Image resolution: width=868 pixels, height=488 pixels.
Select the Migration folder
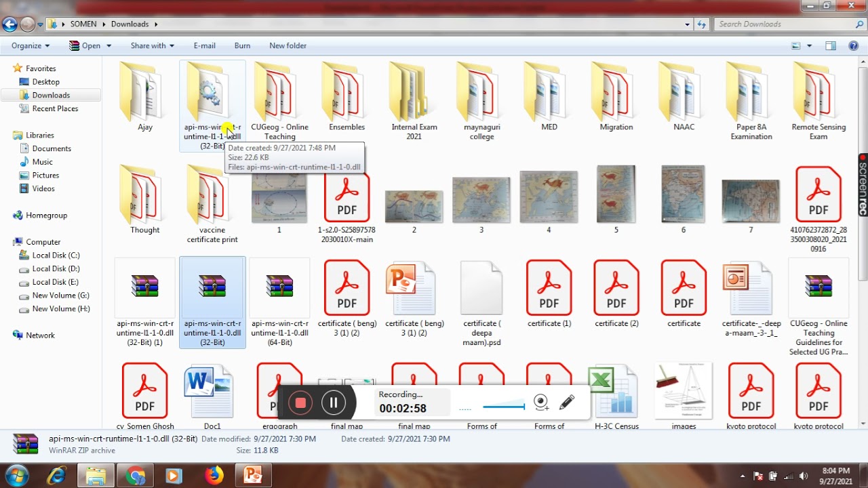(x=616, y=96)
